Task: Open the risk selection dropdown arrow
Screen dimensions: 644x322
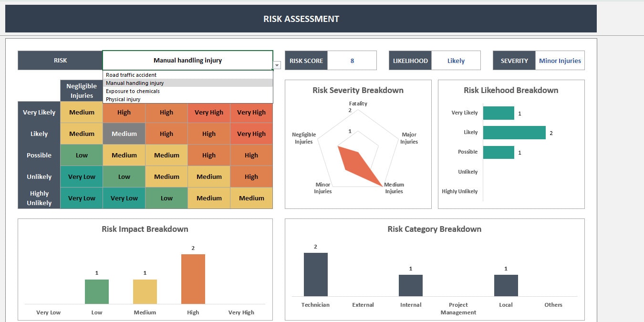Action: coord(276,65)
